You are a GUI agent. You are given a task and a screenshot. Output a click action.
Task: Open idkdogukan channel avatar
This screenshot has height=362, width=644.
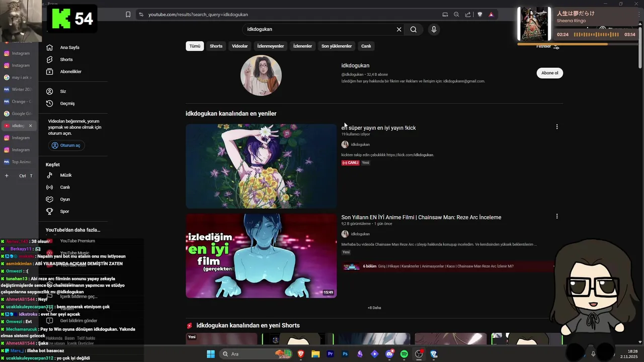point(261,75)
